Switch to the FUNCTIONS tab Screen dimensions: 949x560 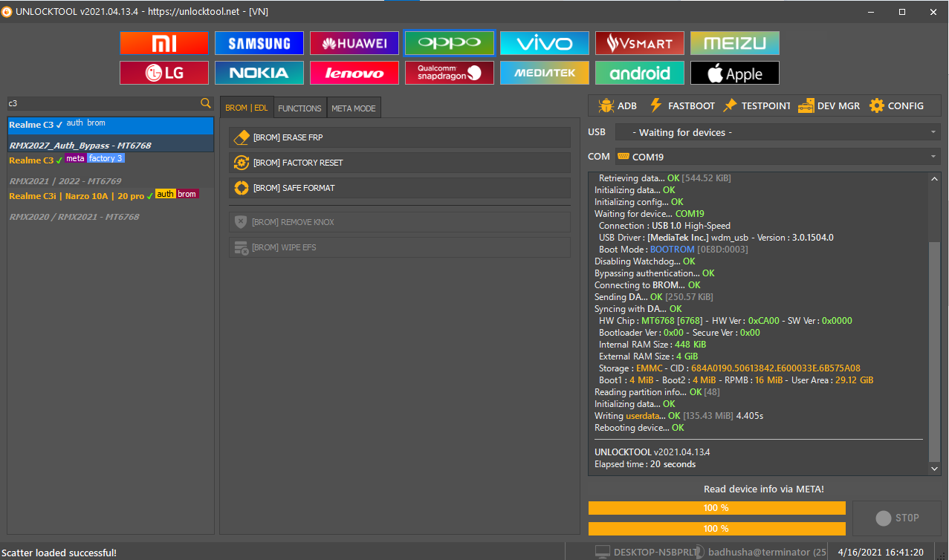(299, 108)
